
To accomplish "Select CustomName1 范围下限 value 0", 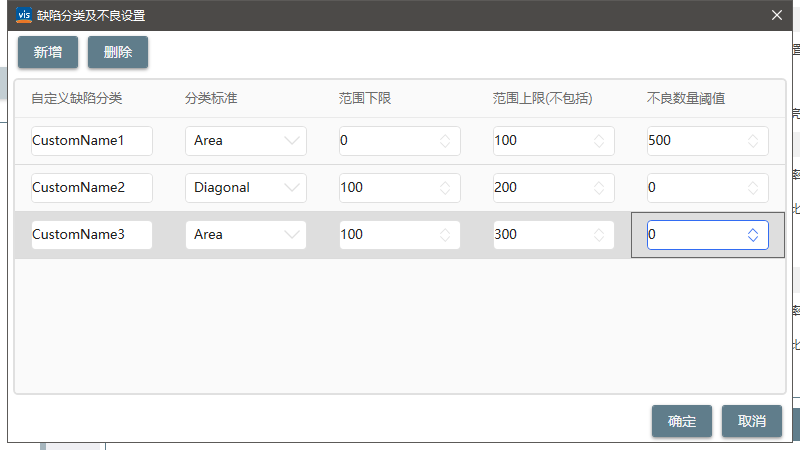I will tap(344, 140).
